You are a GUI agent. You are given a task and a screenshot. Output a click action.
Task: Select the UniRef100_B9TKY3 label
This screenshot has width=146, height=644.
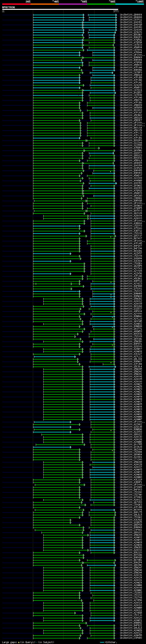(131, 211)
